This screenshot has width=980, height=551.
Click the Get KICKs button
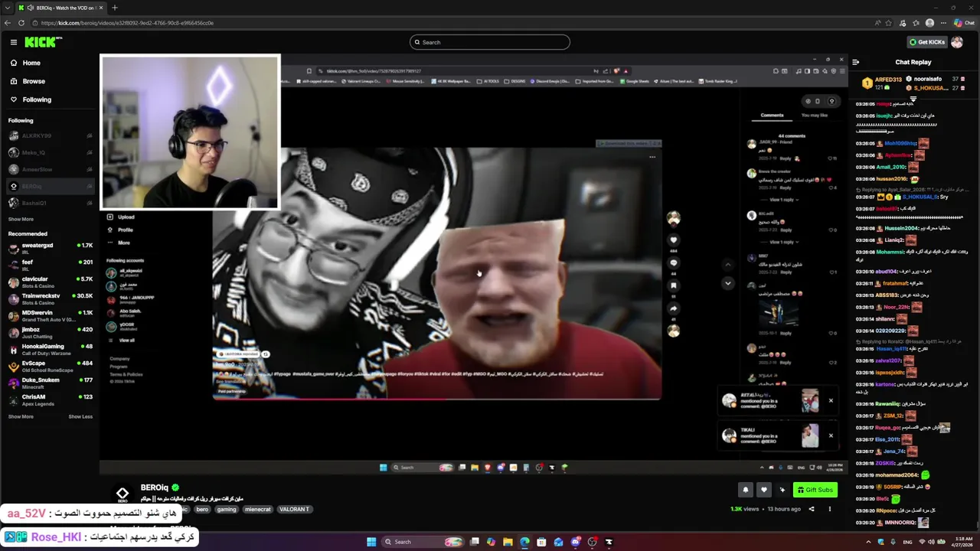click(x=926, y=42)
